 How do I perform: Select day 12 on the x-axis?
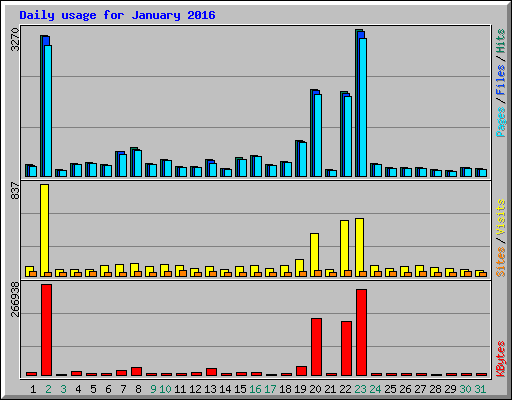pos(195,389)
